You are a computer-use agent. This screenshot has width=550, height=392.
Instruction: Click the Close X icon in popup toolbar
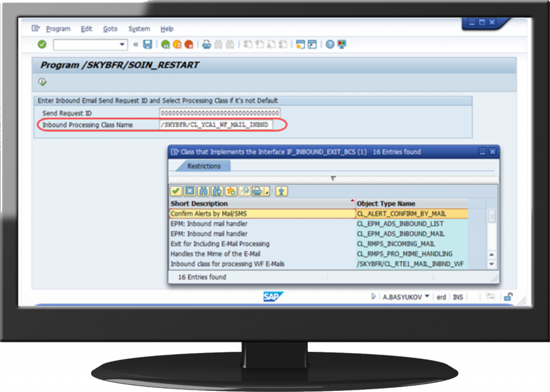pos(190,191)
